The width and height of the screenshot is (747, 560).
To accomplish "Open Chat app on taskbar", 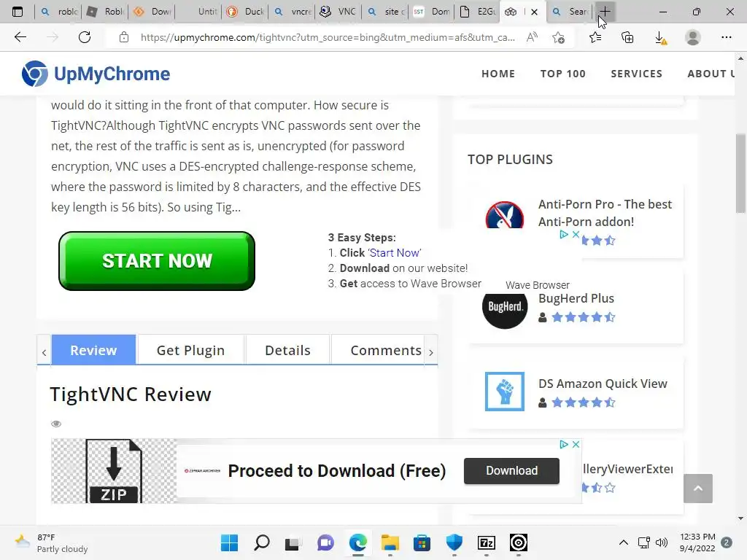I will [x=325, y=542].
